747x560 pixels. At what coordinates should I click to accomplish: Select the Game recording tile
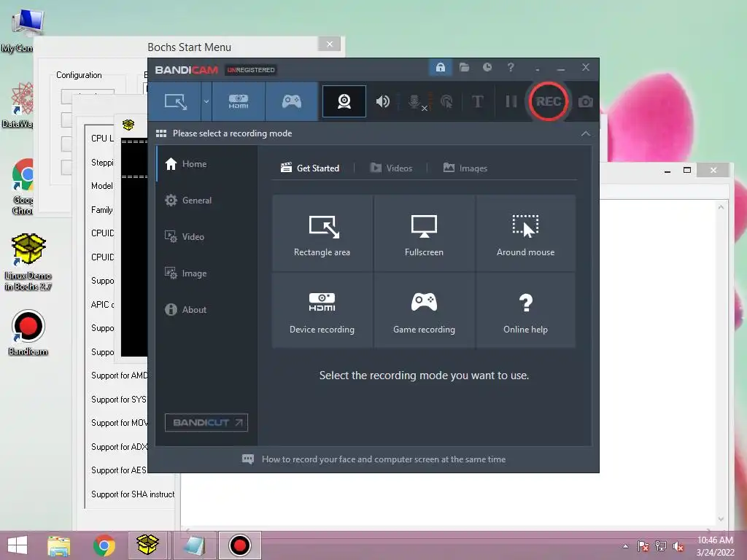pos(424,311)
